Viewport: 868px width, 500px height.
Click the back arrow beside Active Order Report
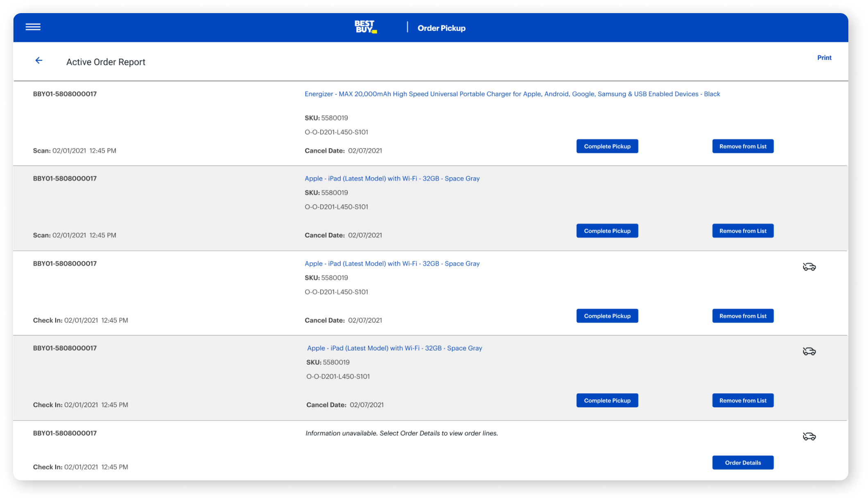(39, 61)
